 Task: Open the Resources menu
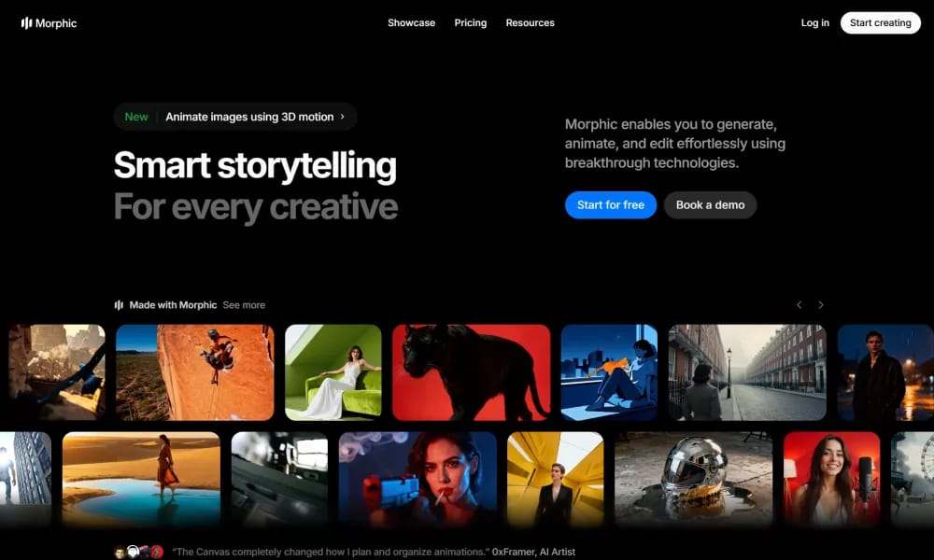pyautogui.click(x=530, y=22)
